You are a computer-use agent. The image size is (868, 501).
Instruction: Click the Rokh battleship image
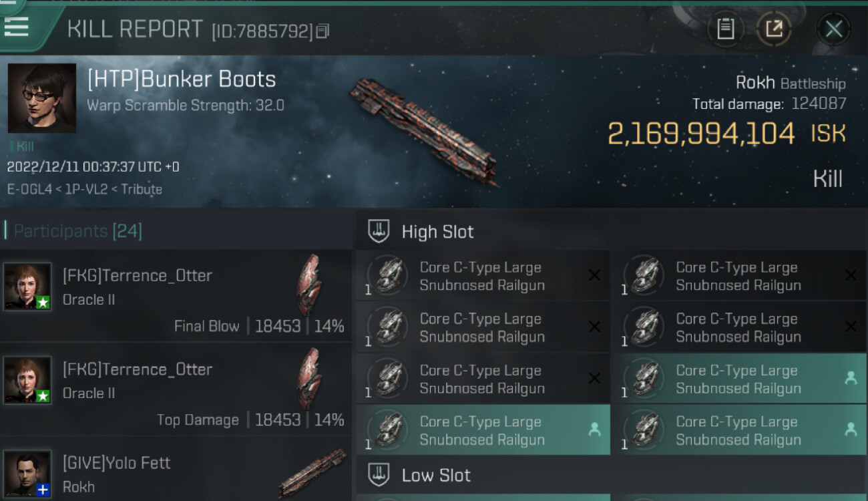[424, 132]
